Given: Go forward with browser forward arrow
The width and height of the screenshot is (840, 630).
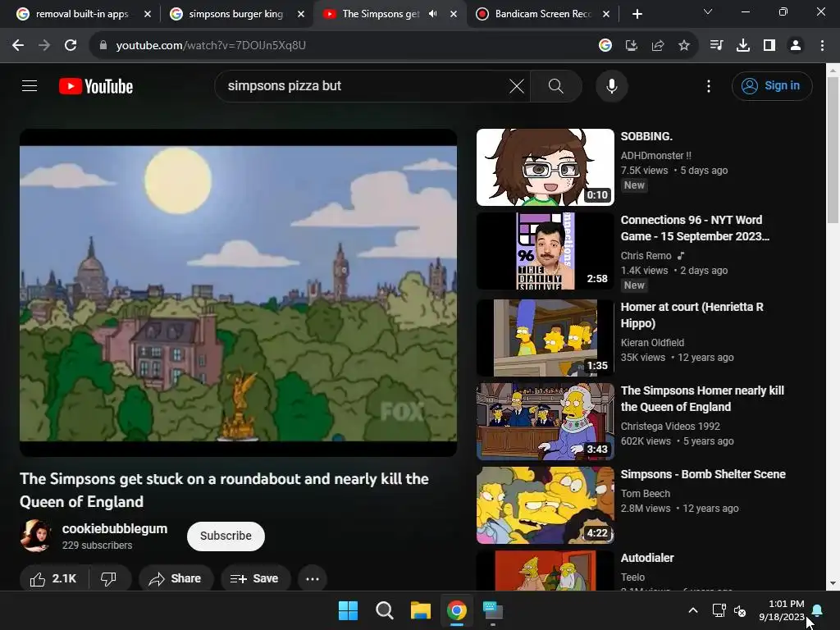Looking at the screenshot, I should 44,45.
